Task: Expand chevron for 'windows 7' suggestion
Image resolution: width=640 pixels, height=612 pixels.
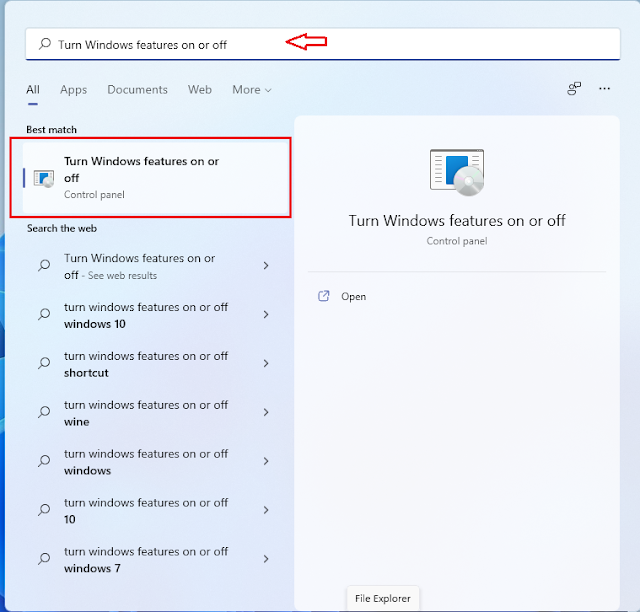Action: coord(266,559)
